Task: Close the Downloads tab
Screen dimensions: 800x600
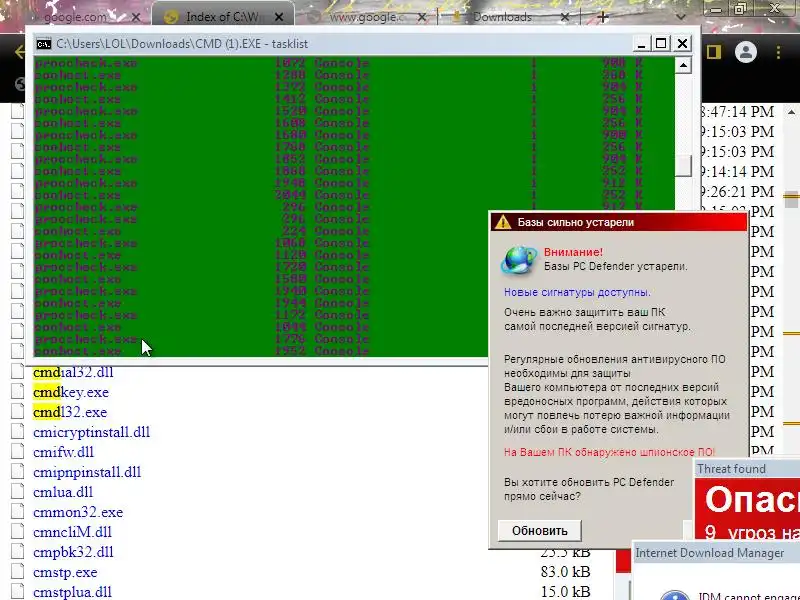Action: [x=564, y=17]
